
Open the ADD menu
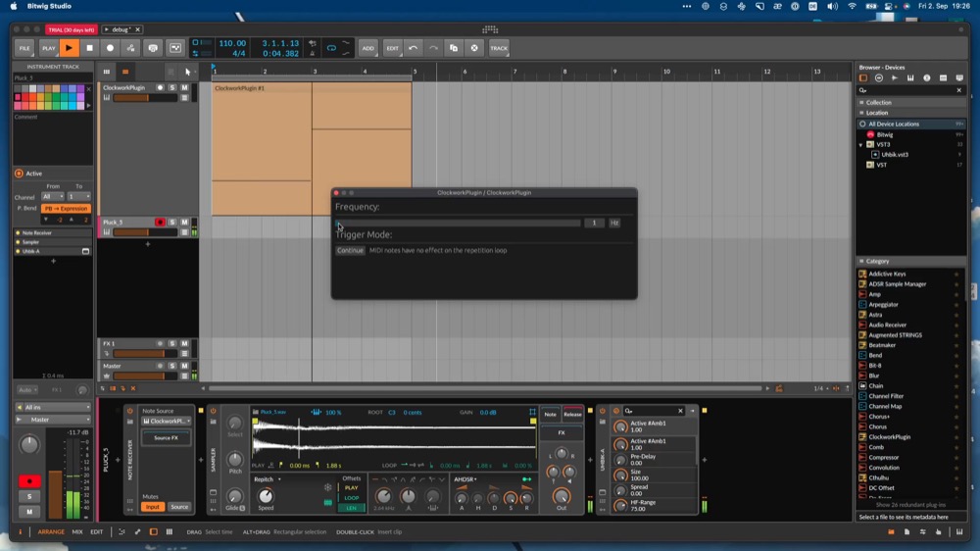(x=368, y=48)
